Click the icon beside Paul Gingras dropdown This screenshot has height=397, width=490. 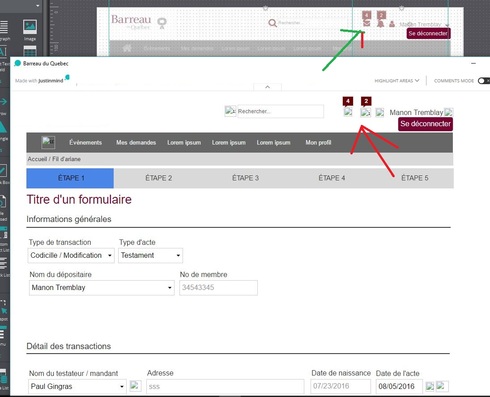(135, 386)
